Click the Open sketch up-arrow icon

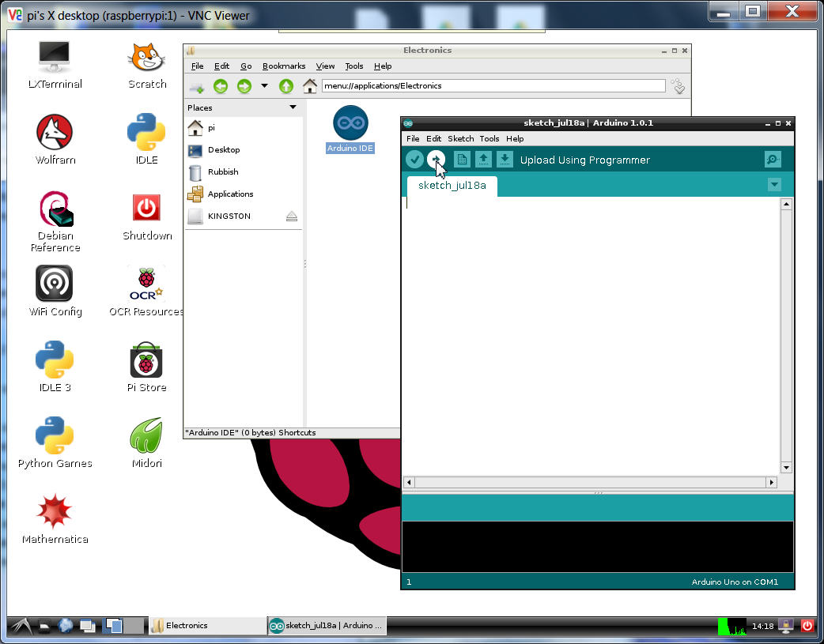coord(483,160)
